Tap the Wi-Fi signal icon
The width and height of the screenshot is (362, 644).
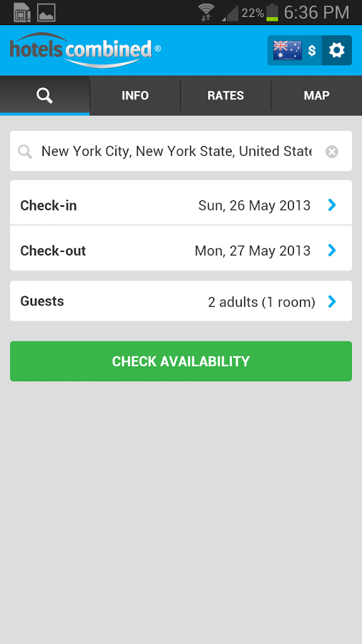pos(205,13)
